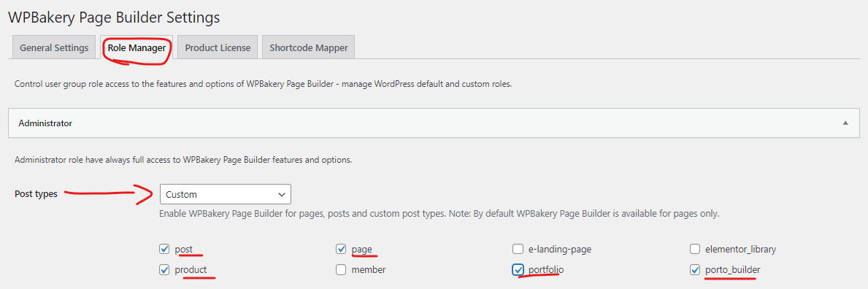The width and height of the screenshot is (868, 289).
Task: Uncheck the porto_builder checkbox
Action: pyautogui.click(x=695, y=269)
